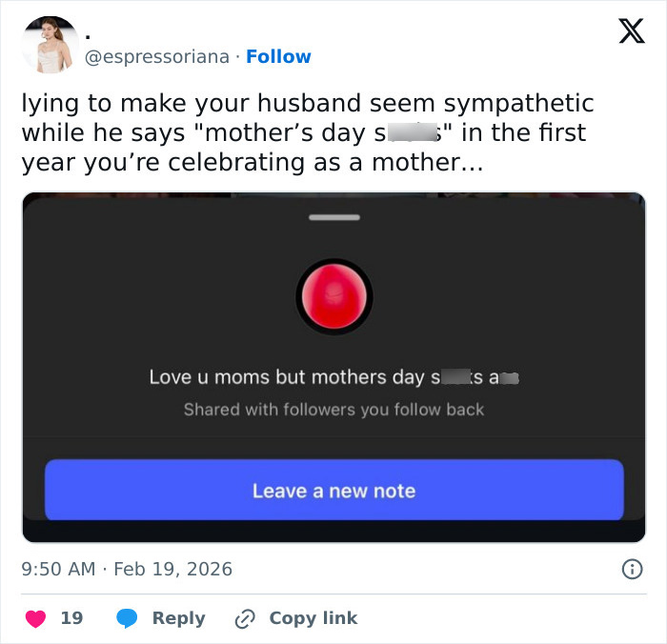Click the Copy link chain icon

point(247,618)
